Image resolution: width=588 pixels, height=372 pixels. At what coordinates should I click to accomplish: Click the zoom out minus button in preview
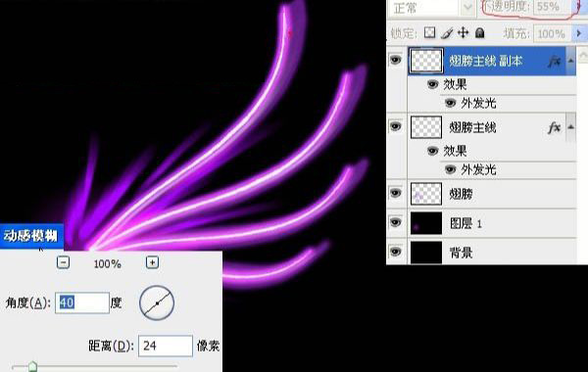[63, 262]
